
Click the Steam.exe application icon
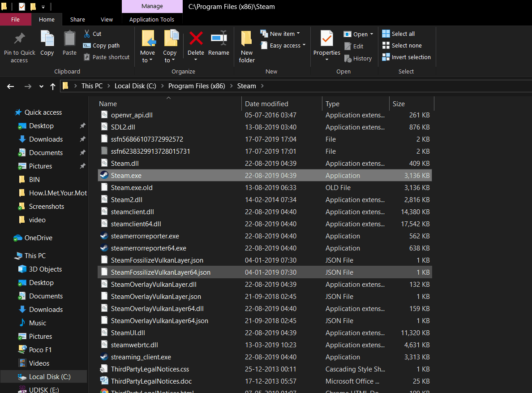(104, 175)
